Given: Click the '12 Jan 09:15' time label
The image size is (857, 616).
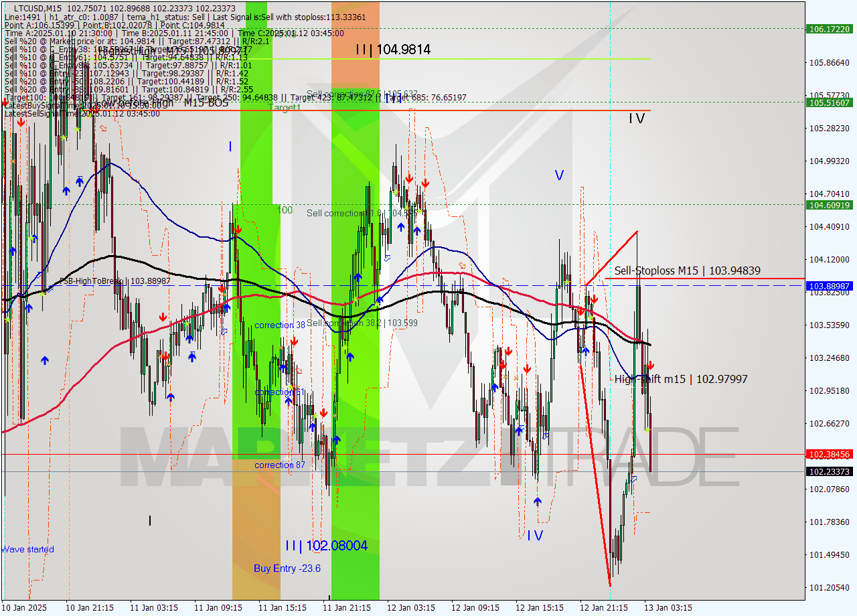Looking at the screenshot, I should pos(475,608).
